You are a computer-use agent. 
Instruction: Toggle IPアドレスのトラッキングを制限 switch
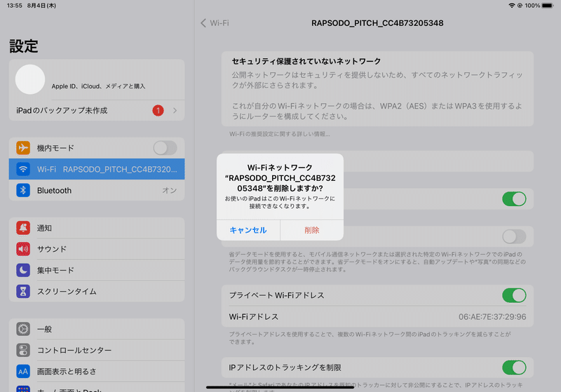click(x=514, y=367)
